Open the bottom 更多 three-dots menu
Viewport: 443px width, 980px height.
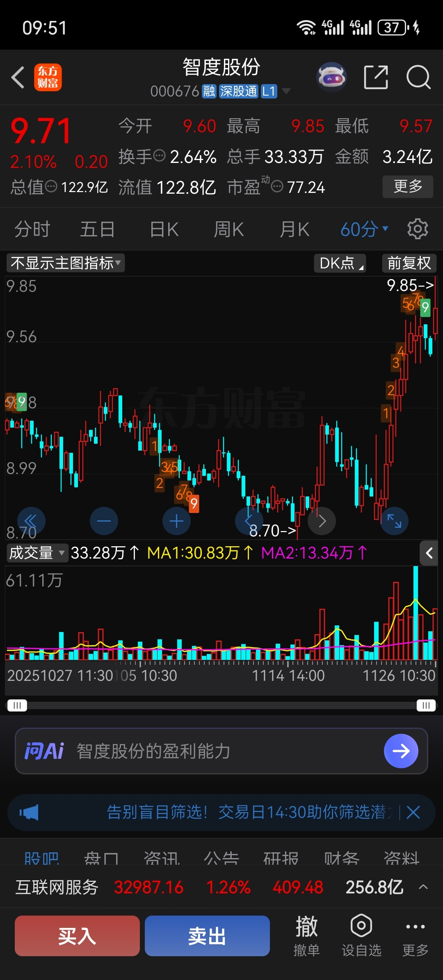pyautogui.click(x=415, y=936)
